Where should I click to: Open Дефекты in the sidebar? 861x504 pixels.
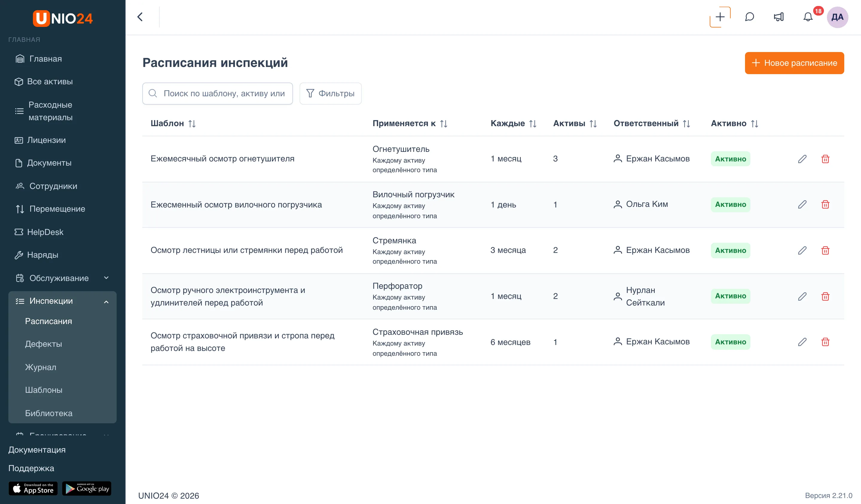tap(43, 344)
